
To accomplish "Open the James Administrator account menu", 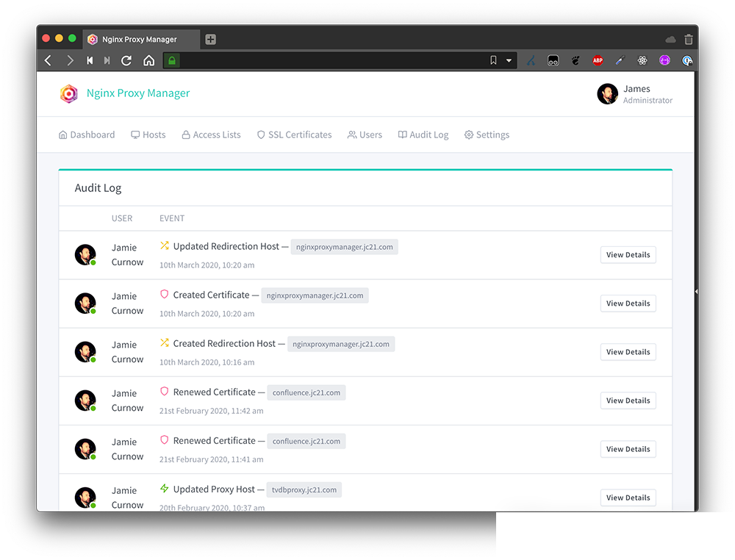I will pyautogui.click(x=635, y=94).
